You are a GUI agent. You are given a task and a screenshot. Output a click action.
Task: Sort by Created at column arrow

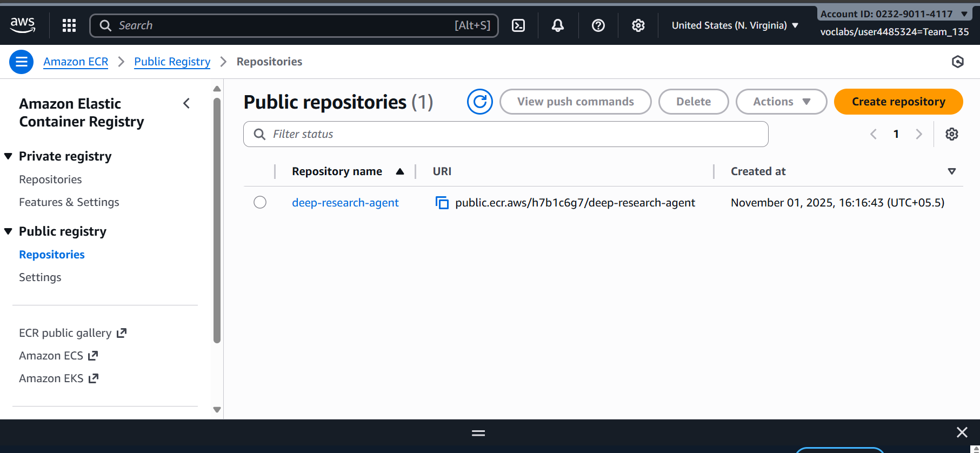coord(952,171)
